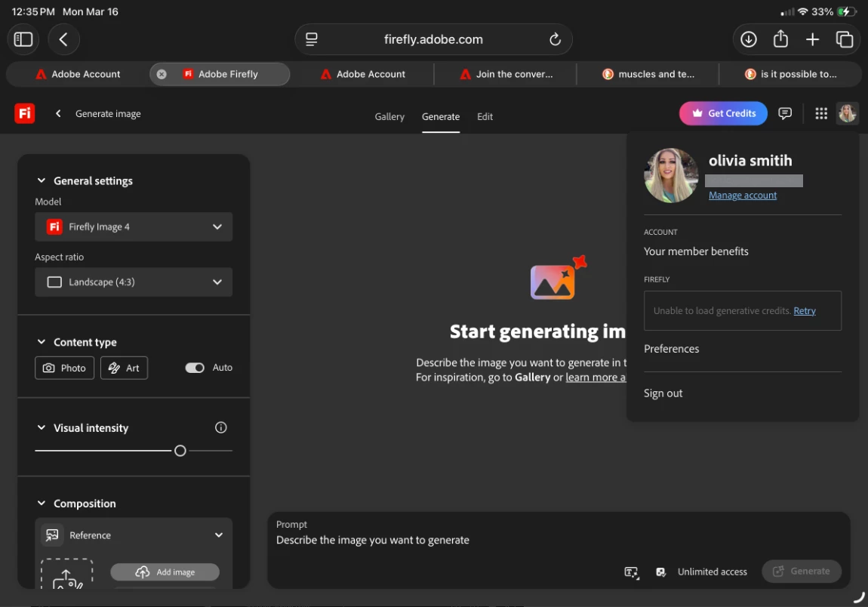Click the learn more link
The width and height of the screenshot is (868, 607).
(x=595, y=377)
